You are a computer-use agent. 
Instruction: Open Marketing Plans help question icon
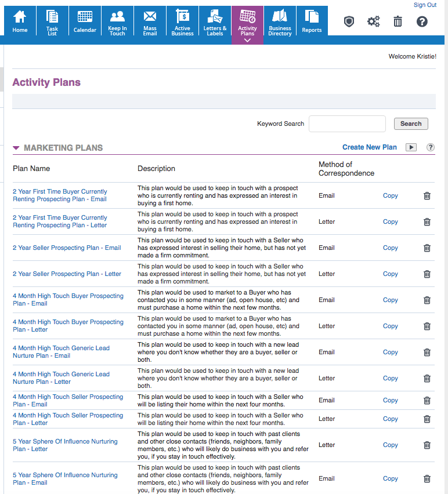(x=431, y=147)
